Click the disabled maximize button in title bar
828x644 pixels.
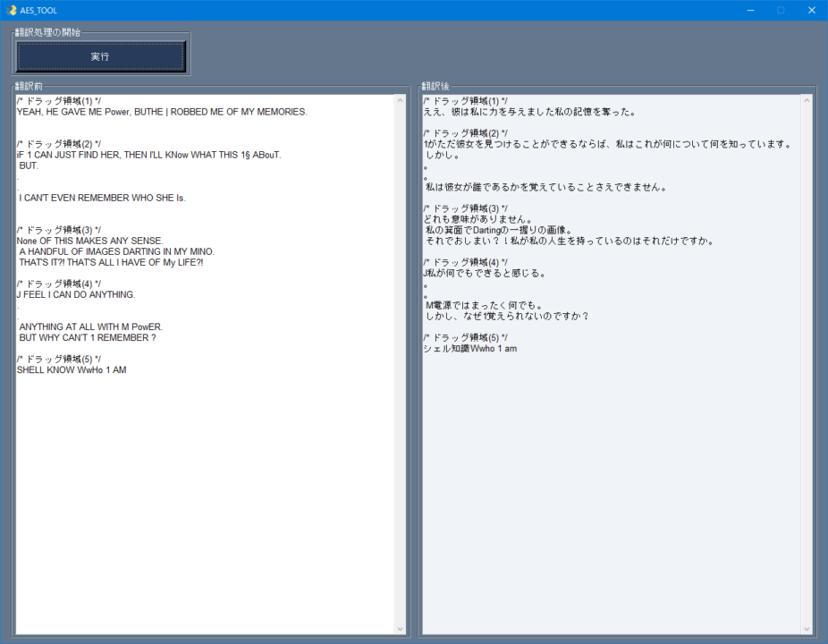(781, 10)
